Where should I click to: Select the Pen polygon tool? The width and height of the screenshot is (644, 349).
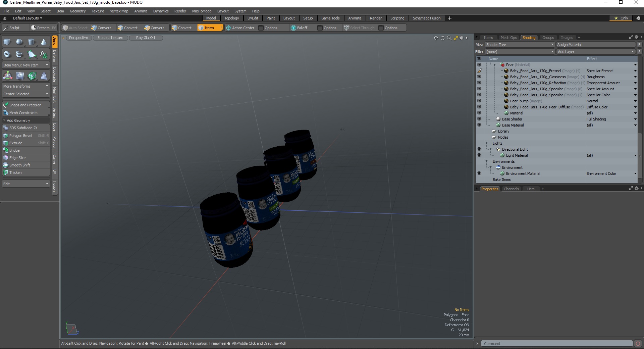click(x=32, y=54)
